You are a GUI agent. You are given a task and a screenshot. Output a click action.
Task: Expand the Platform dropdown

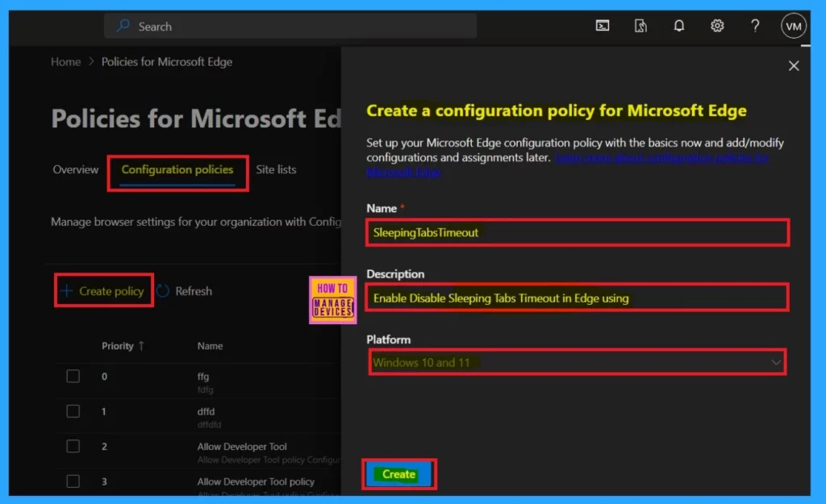578,362
